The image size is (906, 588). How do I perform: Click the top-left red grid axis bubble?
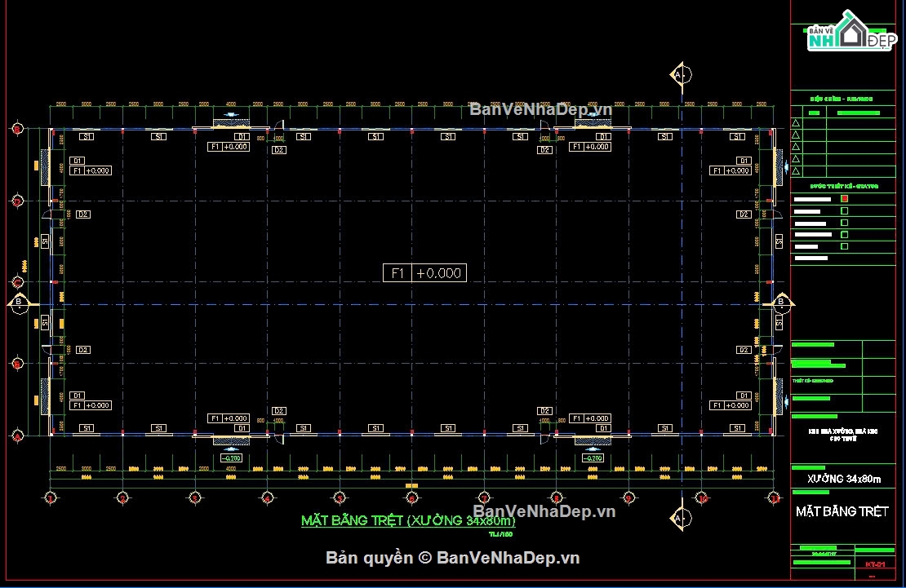click(17, 129)
